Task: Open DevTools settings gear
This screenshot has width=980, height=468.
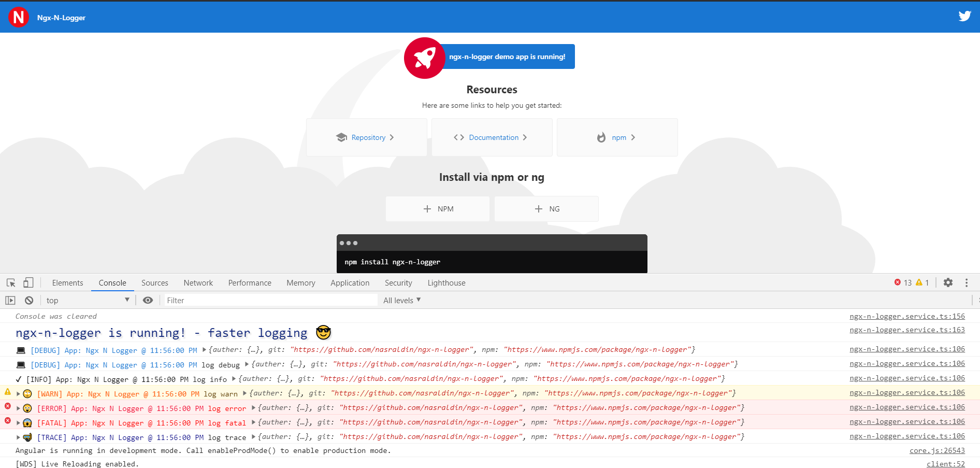Action: click(948, 282)
